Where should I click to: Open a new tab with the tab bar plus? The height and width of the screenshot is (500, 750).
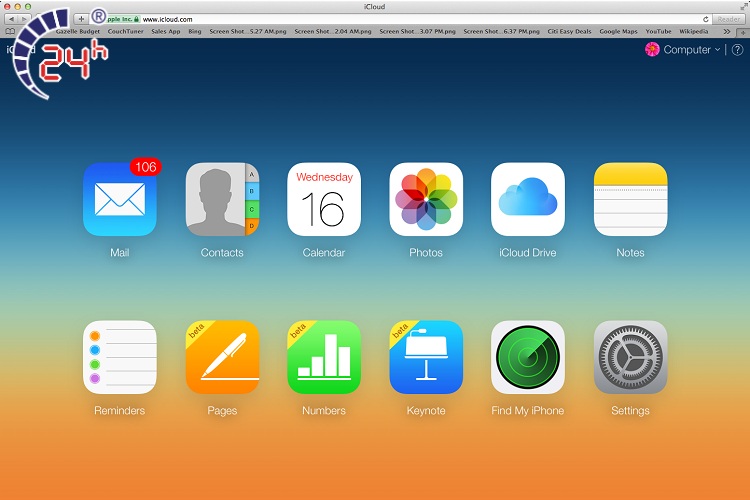point(743,32)
